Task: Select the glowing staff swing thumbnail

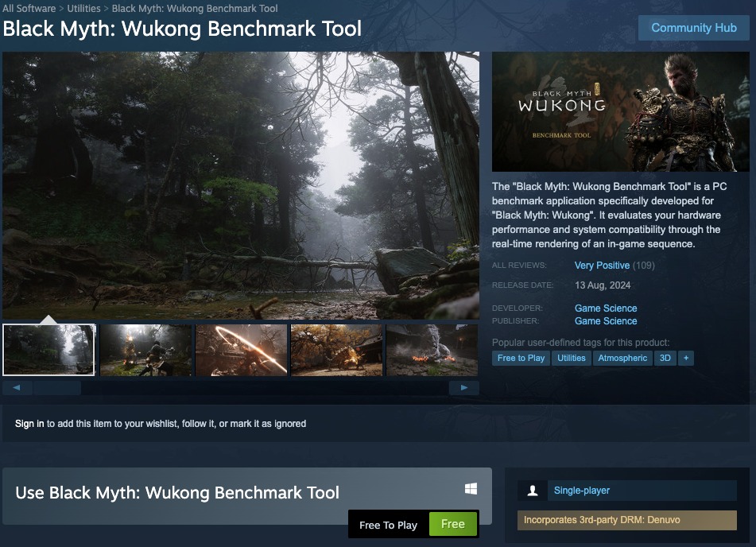Action: click(x=241, y=350)
